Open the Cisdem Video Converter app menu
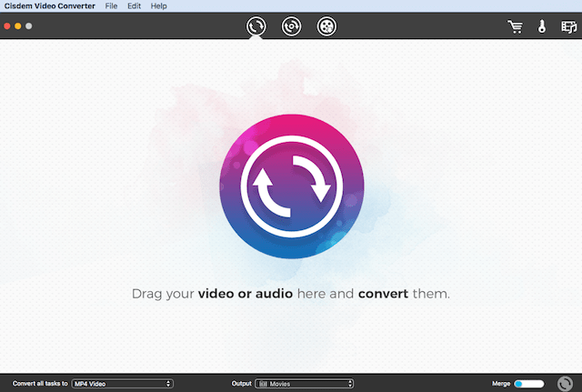Viewport: 582px width, 392px height. 50,6
